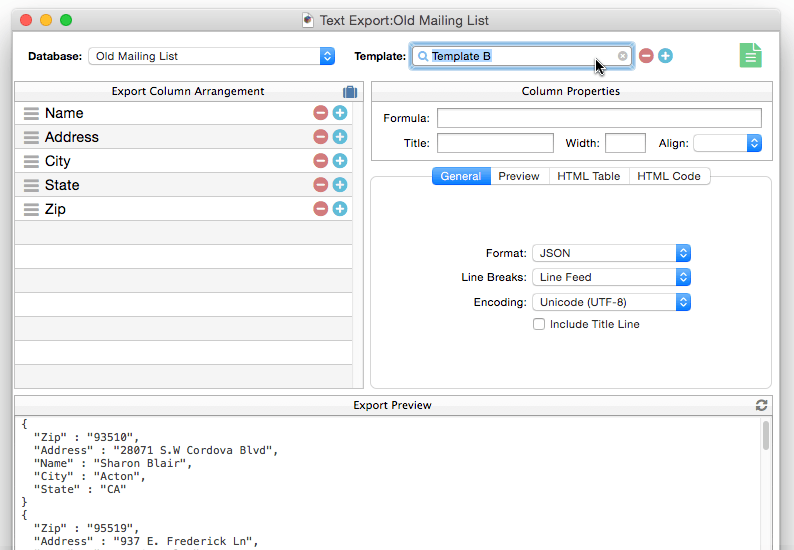Add a column after Address with plus

340,137
